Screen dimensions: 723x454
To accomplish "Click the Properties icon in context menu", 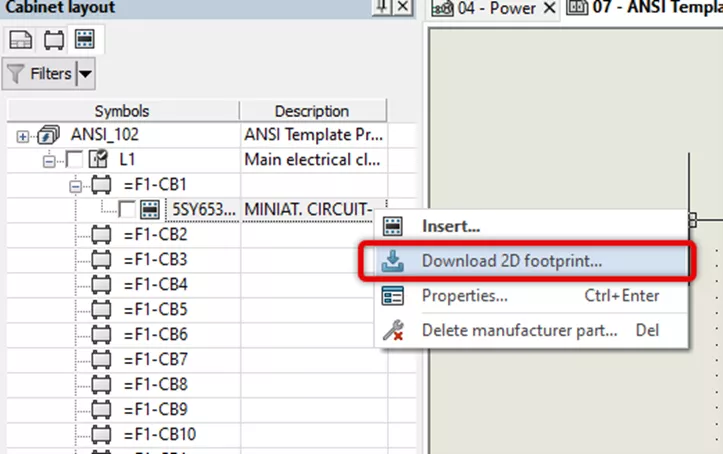I will tap(394, 295).
